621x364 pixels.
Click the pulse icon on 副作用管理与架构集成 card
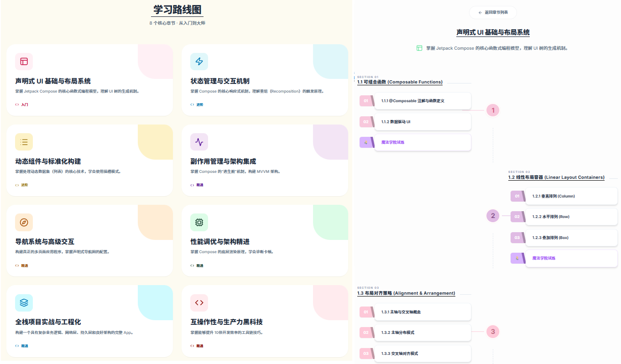pyautogui.click(x=199, y=142)
